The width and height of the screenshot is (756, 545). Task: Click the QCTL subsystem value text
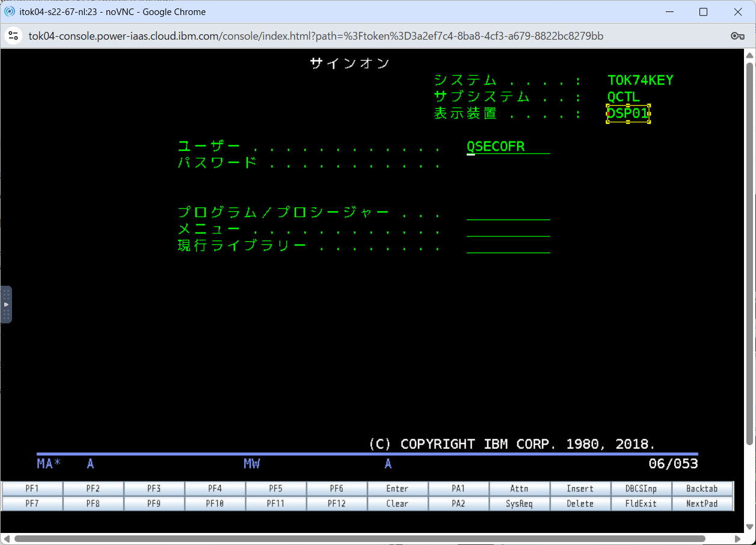624,97
